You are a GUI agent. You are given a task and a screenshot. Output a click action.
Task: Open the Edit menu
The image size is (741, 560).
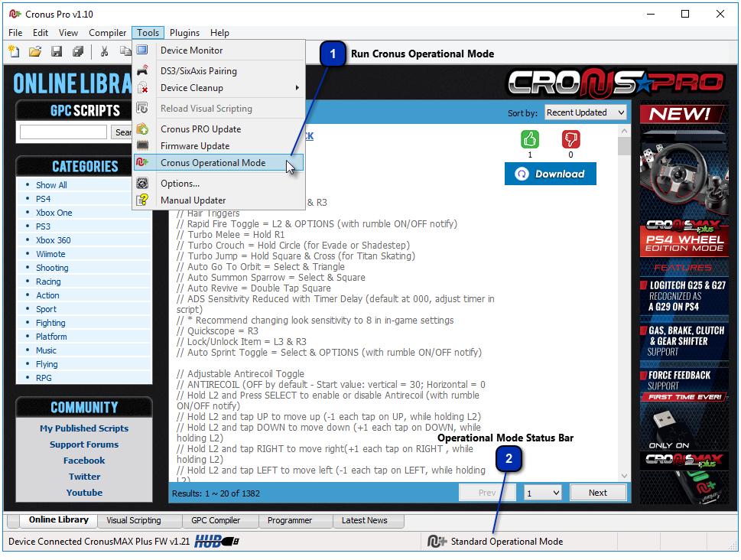point(41,33)
